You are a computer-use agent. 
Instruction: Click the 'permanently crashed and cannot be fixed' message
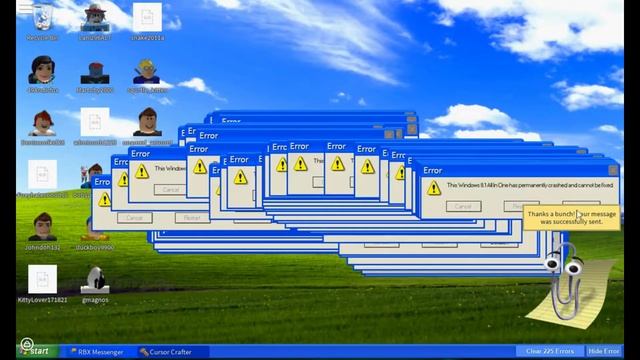pyautogui.click(x=530, y=185)
